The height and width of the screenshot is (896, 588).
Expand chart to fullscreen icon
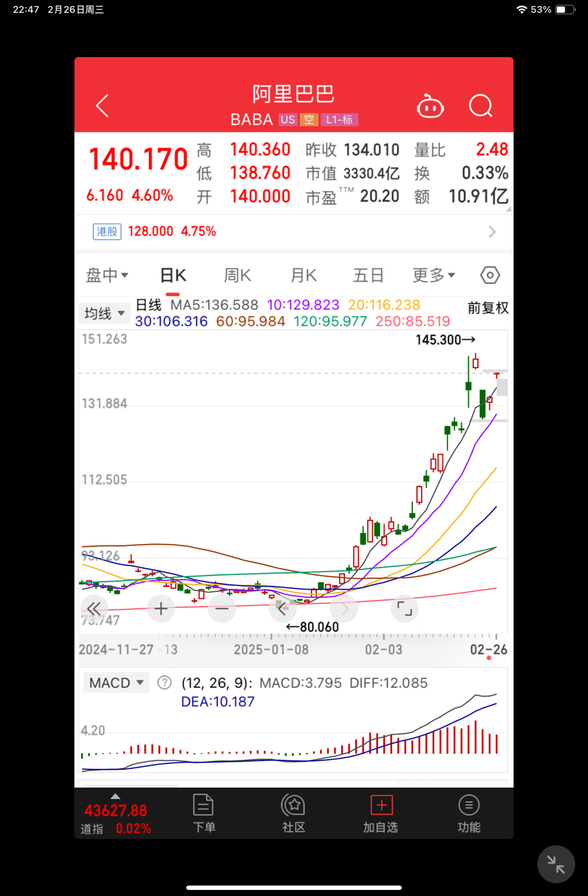click(405, 609)
